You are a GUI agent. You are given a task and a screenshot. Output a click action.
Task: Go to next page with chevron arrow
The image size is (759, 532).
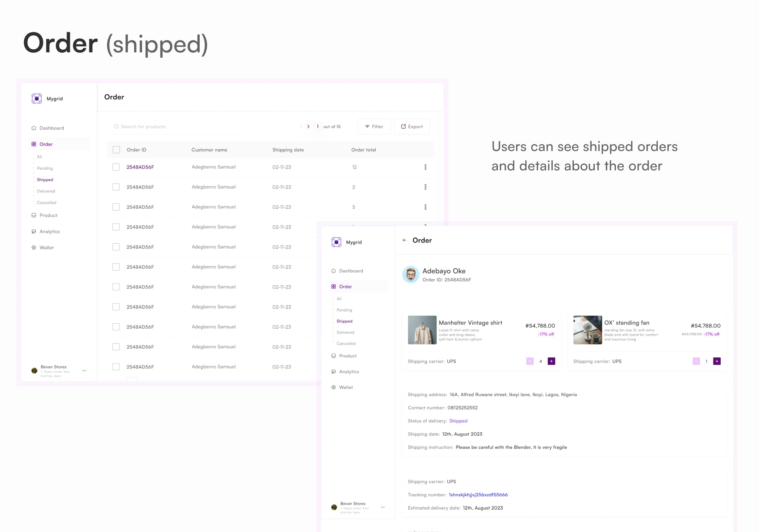pyautogui.click(x=308, y=126)
